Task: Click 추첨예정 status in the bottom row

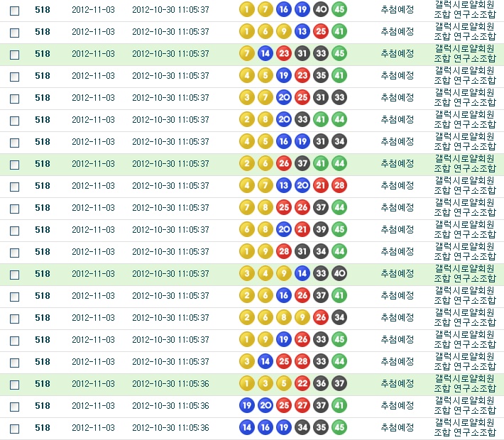Action: click(x=397, y=428)
